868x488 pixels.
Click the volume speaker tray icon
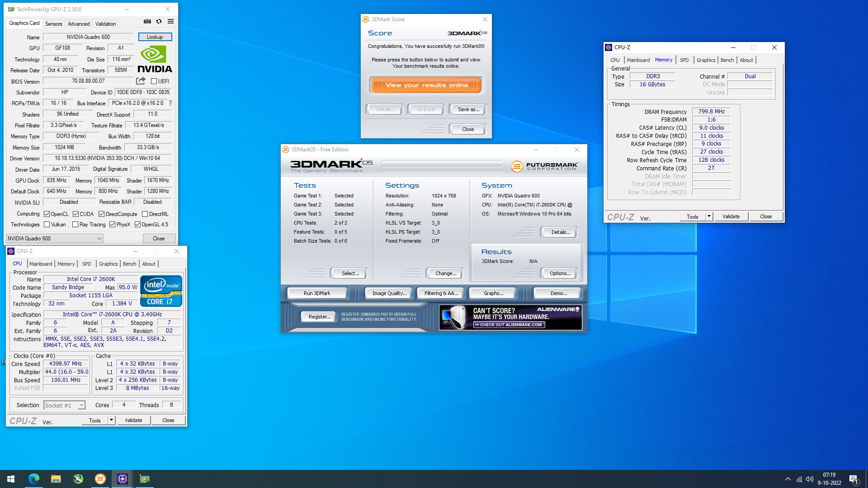point(810,479)
